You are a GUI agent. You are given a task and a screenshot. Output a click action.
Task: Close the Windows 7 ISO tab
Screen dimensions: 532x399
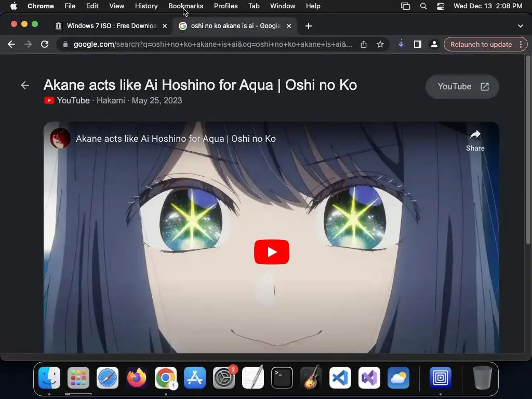[x=165, y=26]
